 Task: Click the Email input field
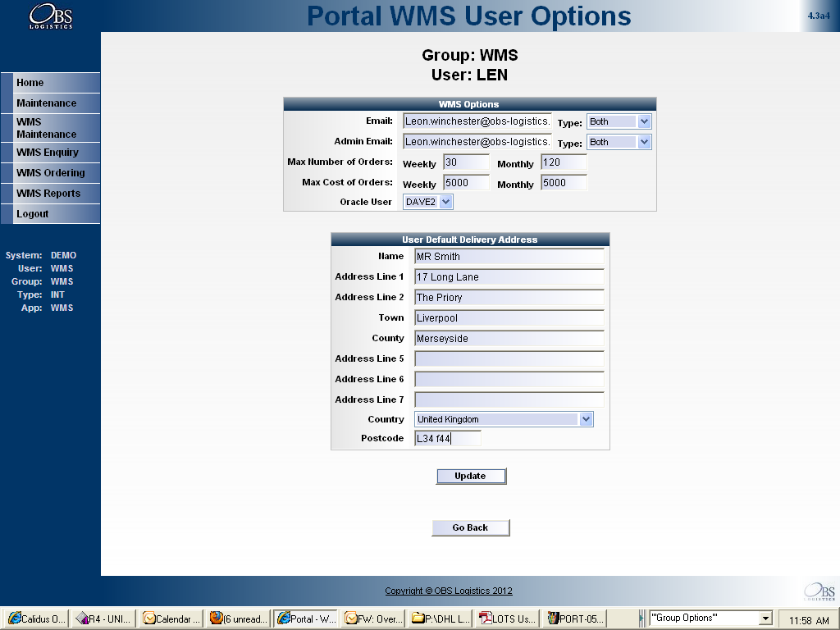pyautogui.click(x=477, y=121)
